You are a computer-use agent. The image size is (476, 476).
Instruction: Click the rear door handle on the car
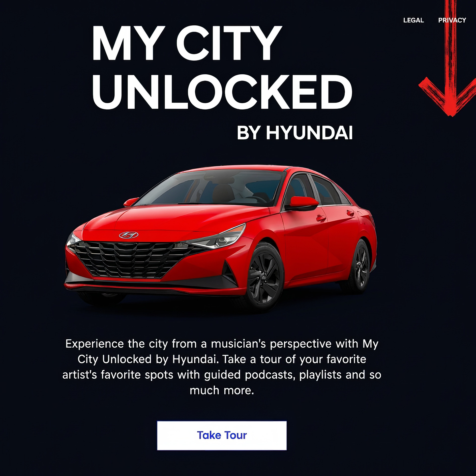click(x=350, y=213)
